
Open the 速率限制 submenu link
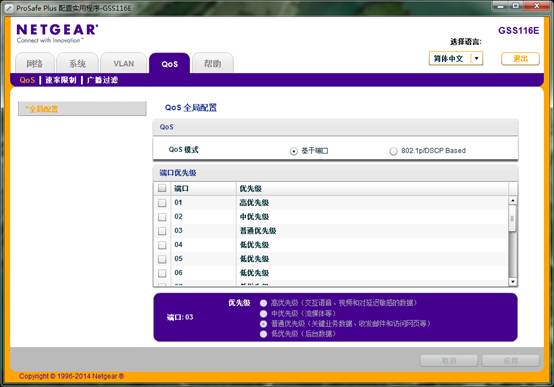[x=61, y=80]
